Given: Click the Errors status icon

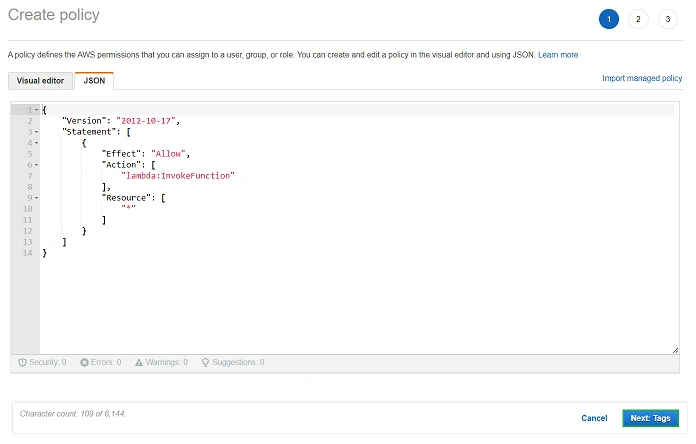Looking at the screenshot, I should pyautogui.click(x=85, y=362).
